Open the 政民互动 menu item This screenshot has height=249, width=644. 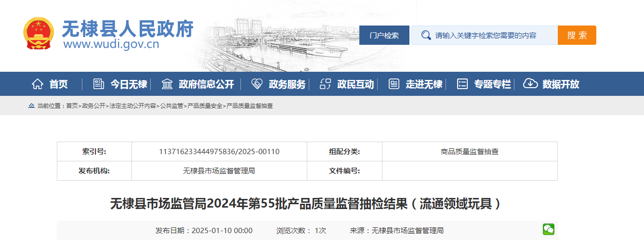click(x=355, y=84)
